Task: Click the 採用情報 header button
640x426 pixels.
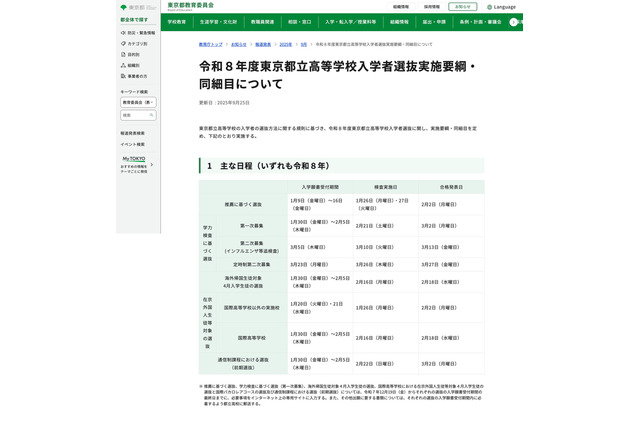Action: (x=431, y=7)
